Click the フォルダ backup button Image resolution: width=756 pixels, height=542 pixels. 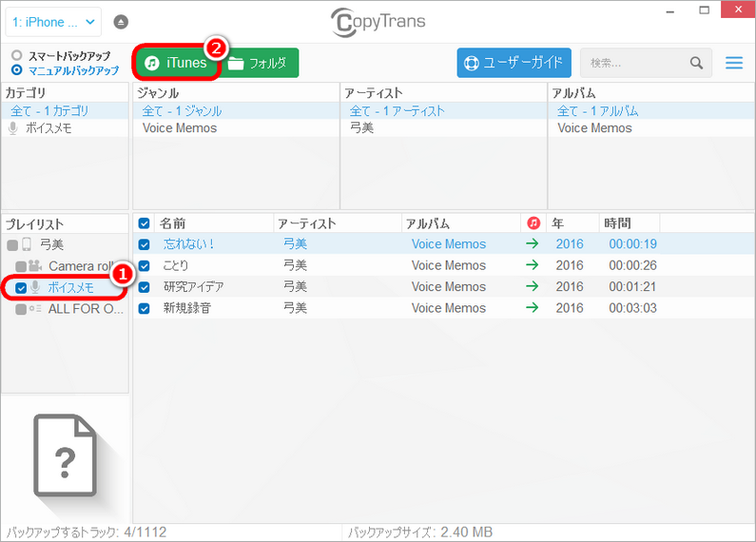(x=259, y=63)
